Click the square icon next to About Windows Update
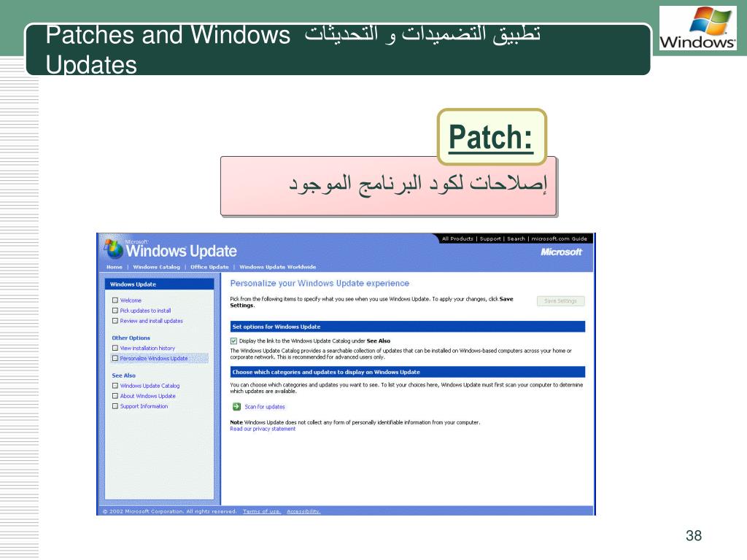The width and height of the screenshot is (747, 560). click(115, 396)
